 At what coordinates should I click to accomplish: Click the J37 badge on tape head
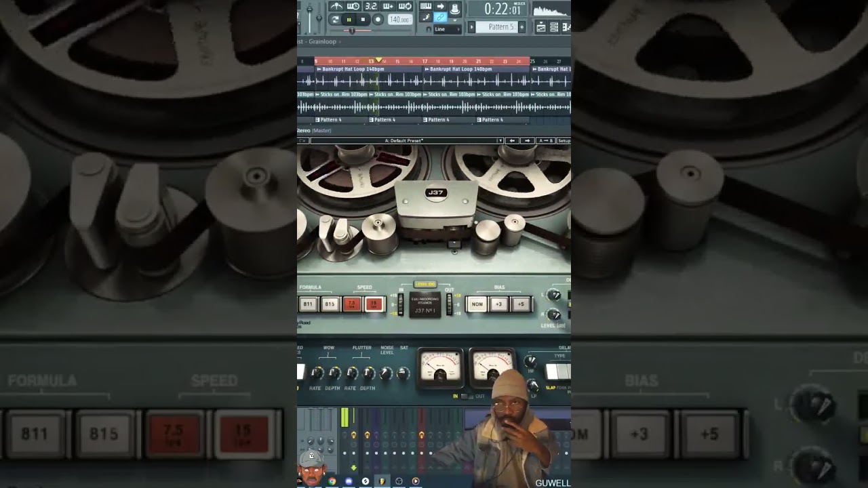pos(435,193)
